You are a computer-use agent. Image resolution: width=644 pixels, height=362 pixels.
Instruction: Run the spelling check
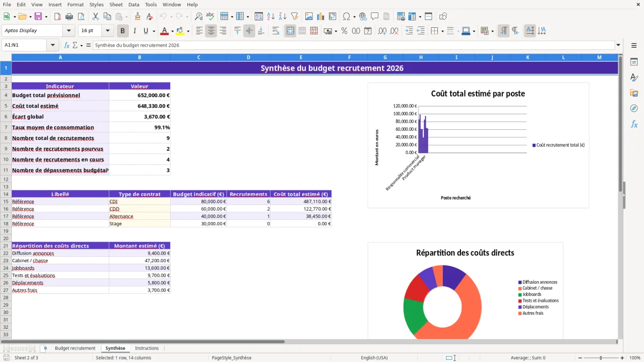click(x=210, y=17)
